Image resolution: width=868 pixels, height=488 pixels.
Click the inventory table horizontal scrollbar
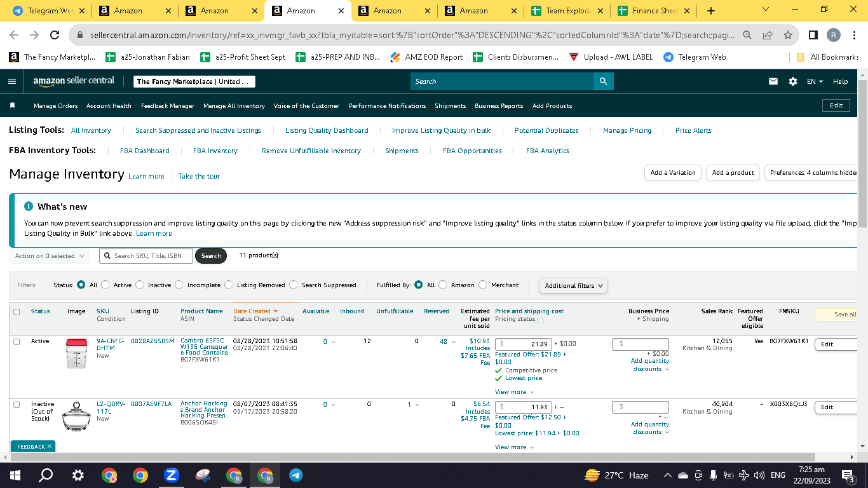coord(413,457)
